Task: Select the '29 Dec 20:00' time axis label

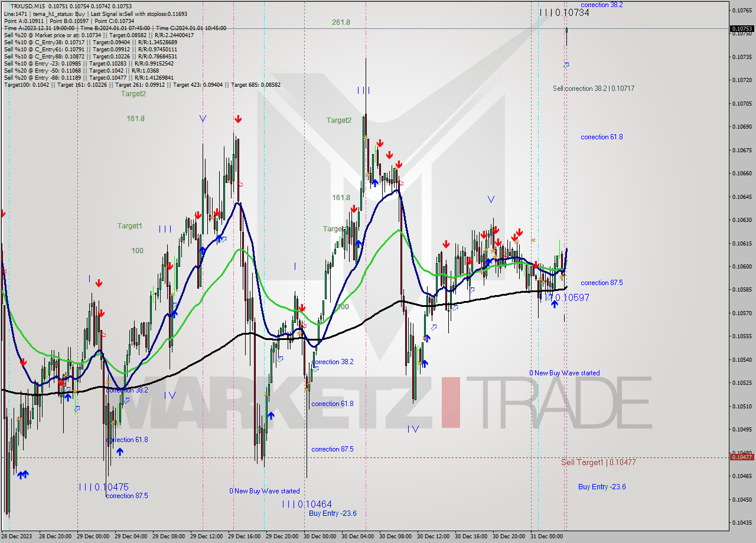Action: pos(282,537)
